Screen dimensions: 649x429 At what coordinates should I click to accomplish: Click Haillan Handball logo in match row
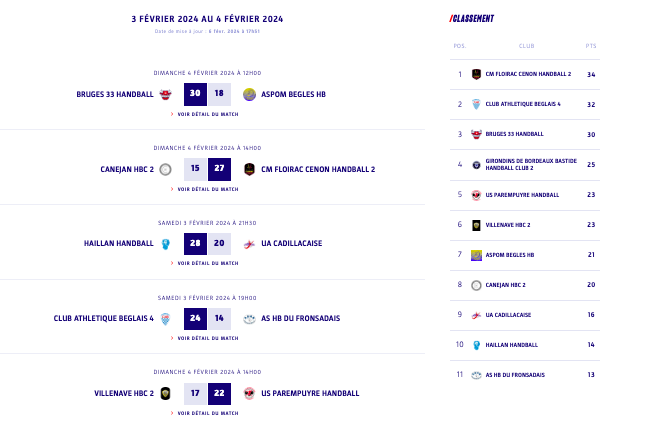[165, 243]
